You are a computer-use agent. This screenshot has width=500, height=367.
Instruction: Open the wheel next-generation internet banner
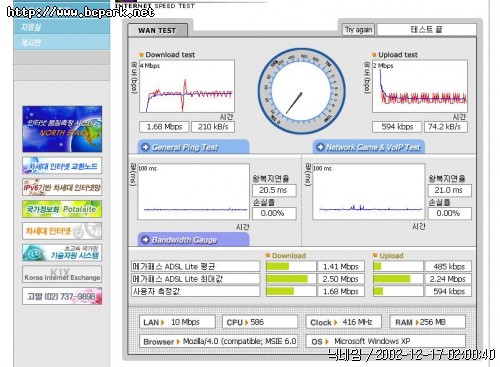point(62,231)
